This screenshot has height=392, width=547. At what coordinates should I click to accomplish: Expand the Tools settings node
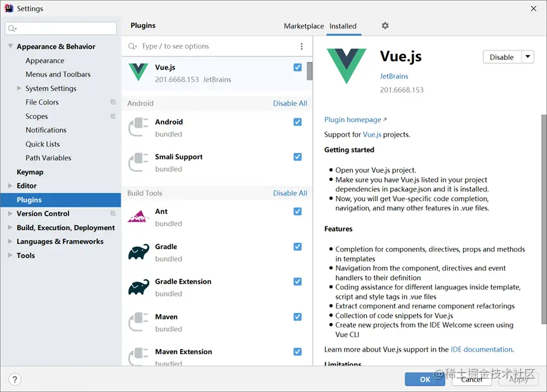tap(10, 255)
